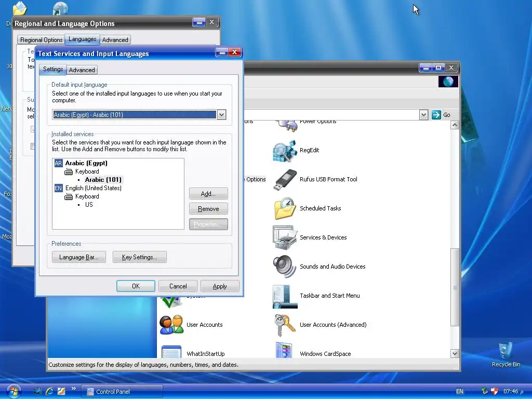Select English (United States) in the list
Screen dimensions: 532x399
pos(94,188)
